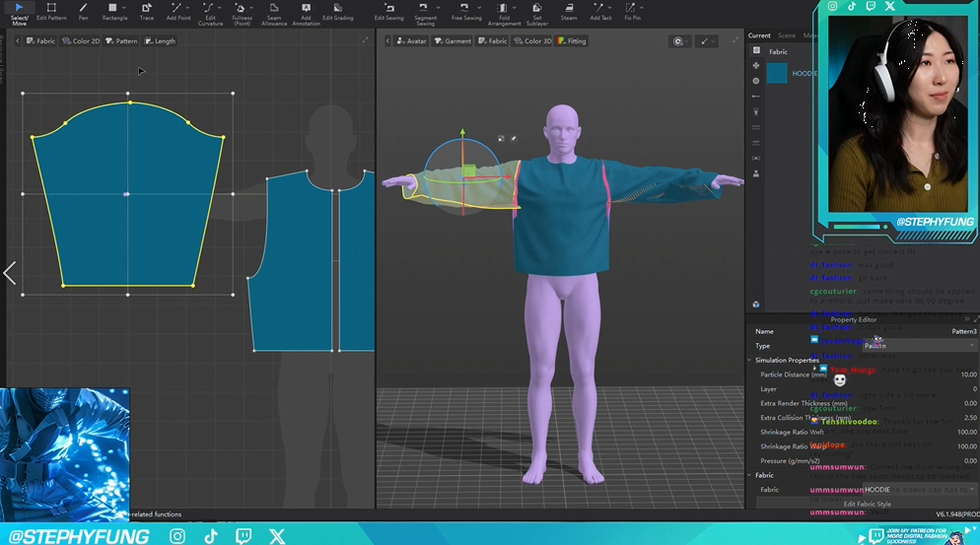Select the front bodice pattern piece
Viewport: 980px width, 545px height.
[293, 262]
